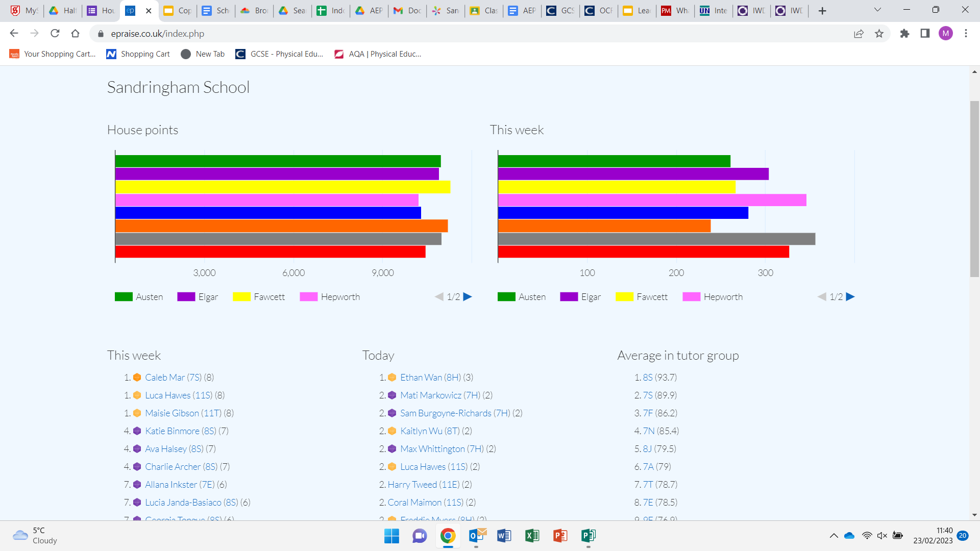Open tutor group 8S link

pos(648,378)
